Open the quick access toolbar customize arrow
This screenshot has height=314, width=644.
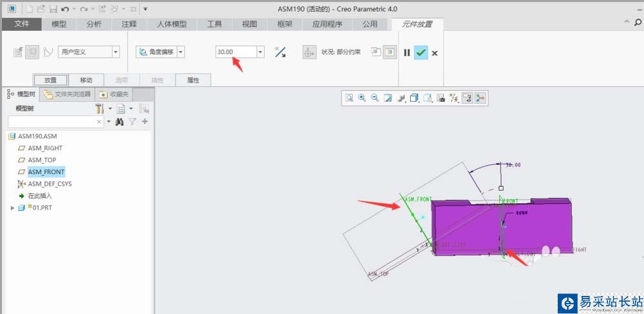tap(146, 8)
